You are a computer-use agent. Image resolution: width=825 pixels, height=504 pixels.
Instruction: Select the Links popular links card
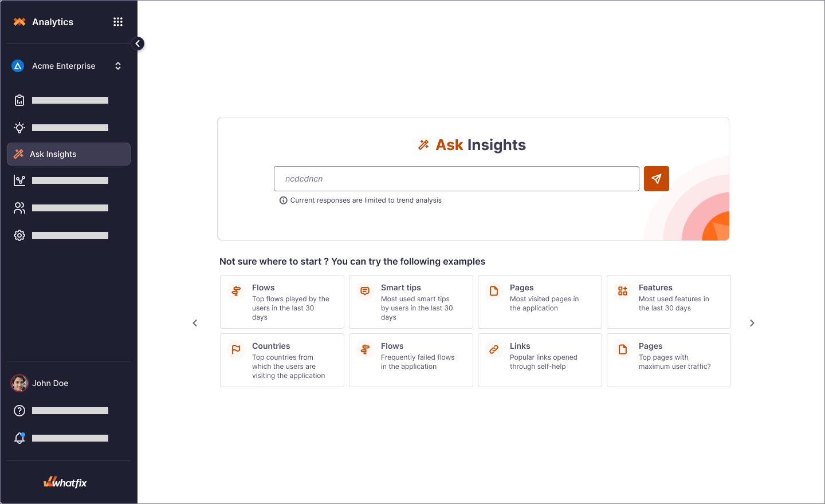[540, 360]
